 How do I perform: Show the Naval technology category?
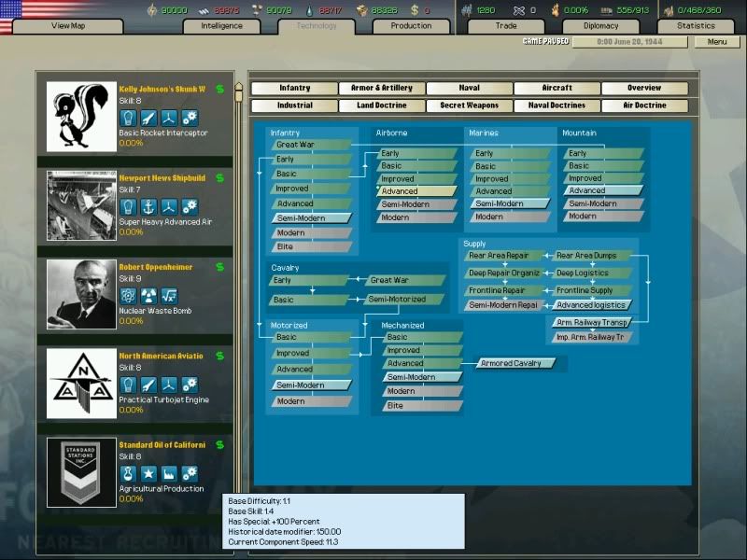(x=469, y=88)
